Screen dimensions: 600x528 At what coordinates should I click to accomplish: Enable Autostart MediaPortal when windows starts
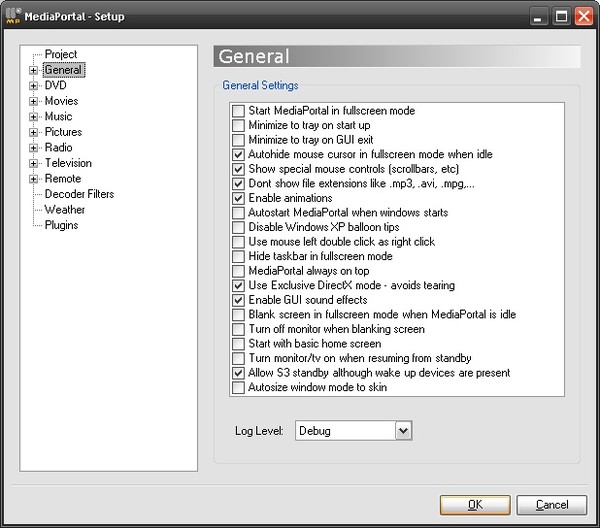coord(238,213)
